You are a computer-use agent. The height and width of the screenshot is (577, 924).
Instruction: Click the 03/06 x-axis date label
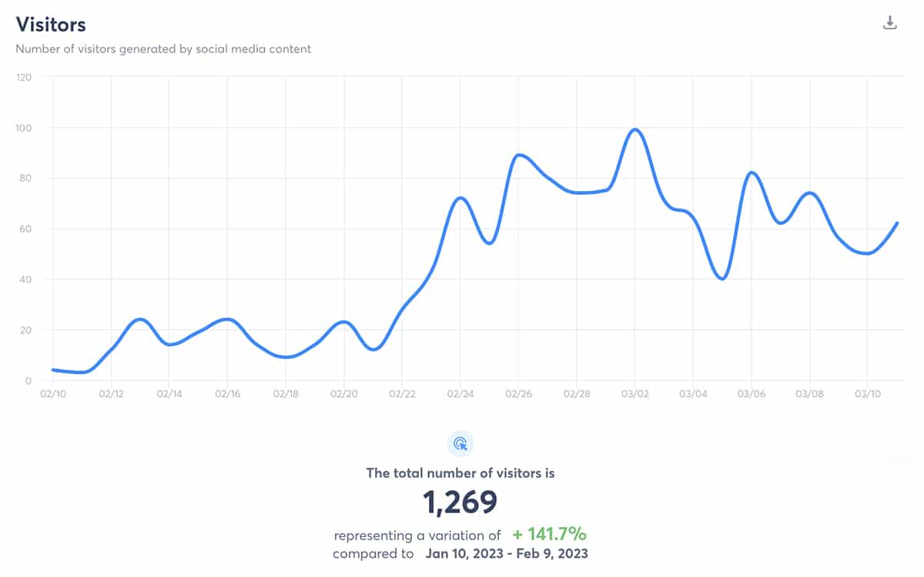(x=752, y=394)
